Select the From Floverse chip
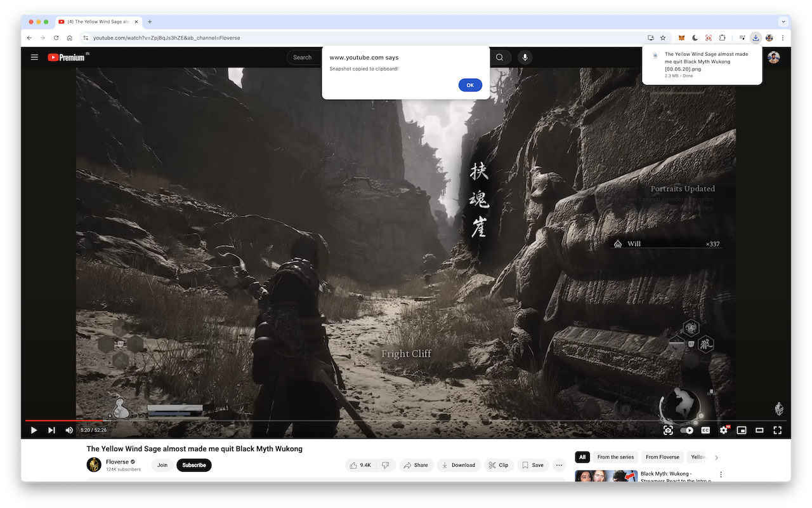 click(x=662, y=457)
